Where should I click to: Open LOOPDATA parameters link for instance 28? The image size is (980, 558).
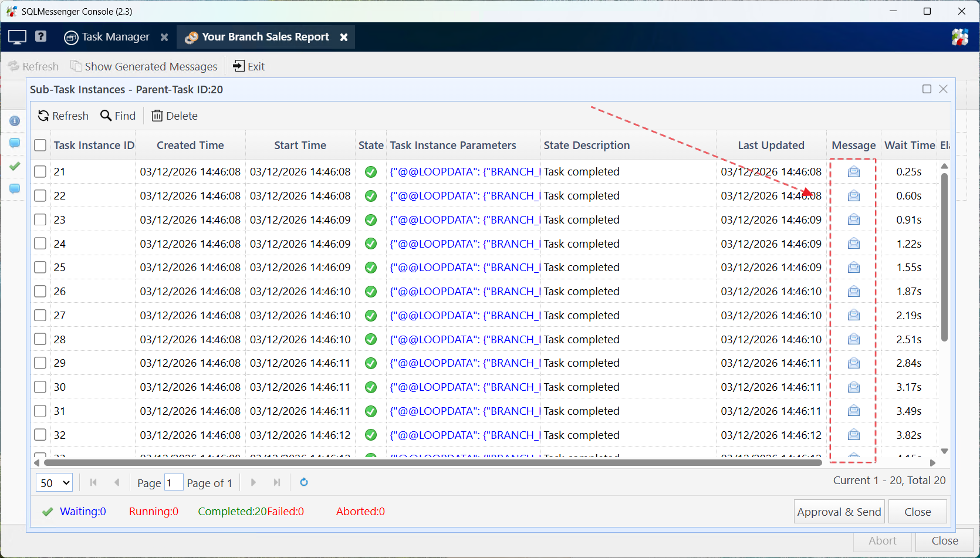465,340
